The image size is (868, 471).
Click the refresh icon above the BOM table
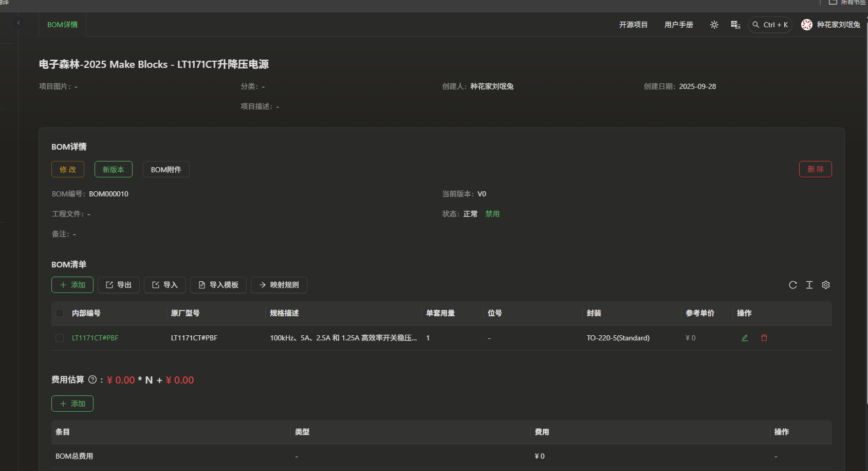tap(792, 285)
